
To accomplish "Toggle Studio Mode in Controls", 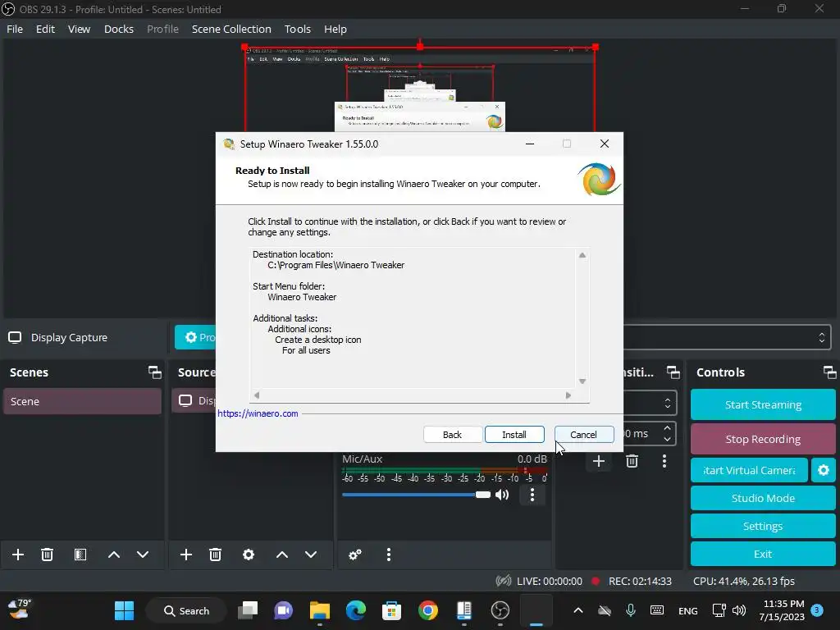I will coord(763,498).
